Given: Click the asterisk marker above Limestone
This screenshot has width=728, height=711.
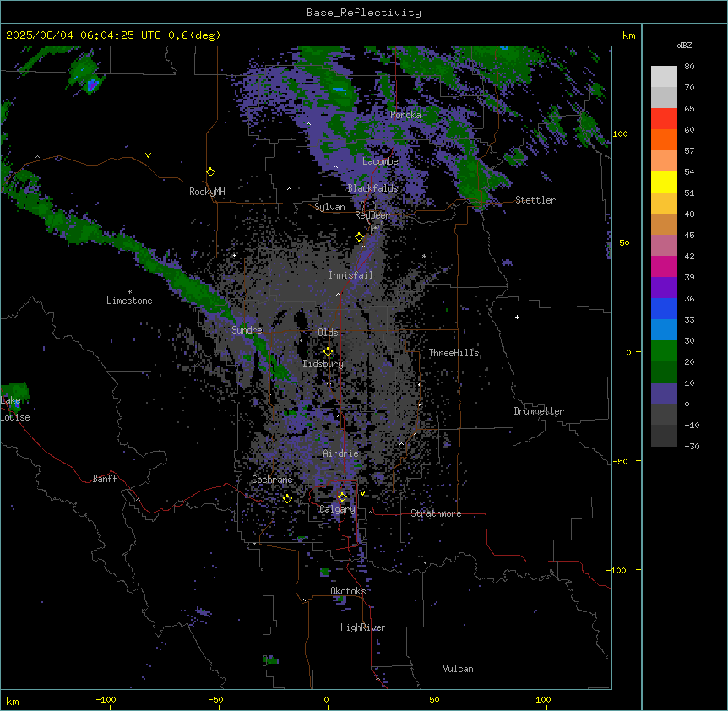Looking at the screenshot, I should (x=129, y=292).
